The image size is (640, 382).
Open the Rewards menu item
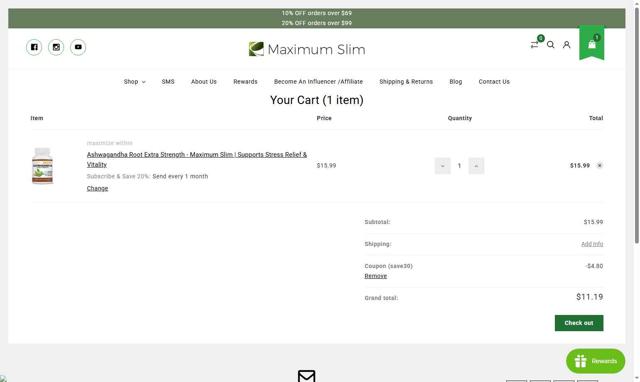coord(245,82)
